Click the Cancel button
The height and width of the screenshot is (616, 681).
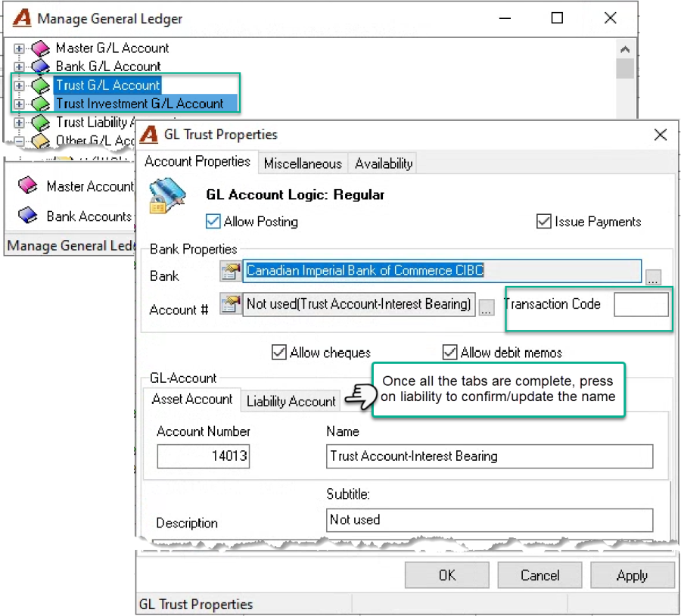[540, 575]
